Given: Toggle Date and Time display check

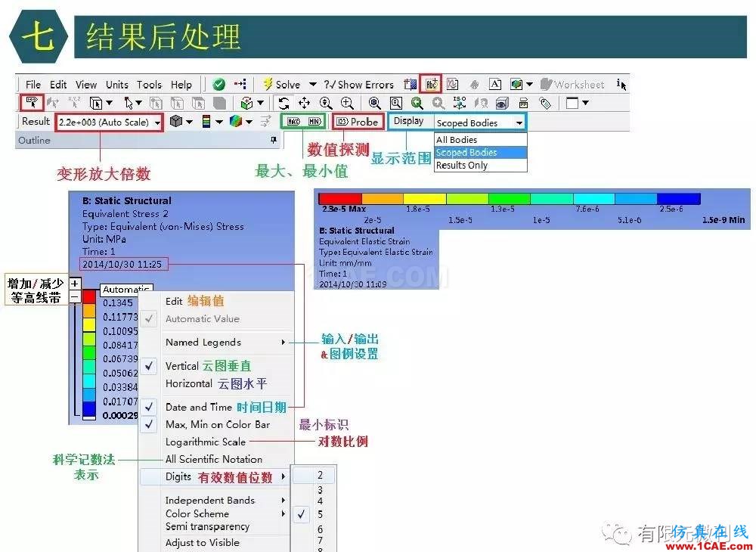Looking at the screenshot, I should coord(150,407).
